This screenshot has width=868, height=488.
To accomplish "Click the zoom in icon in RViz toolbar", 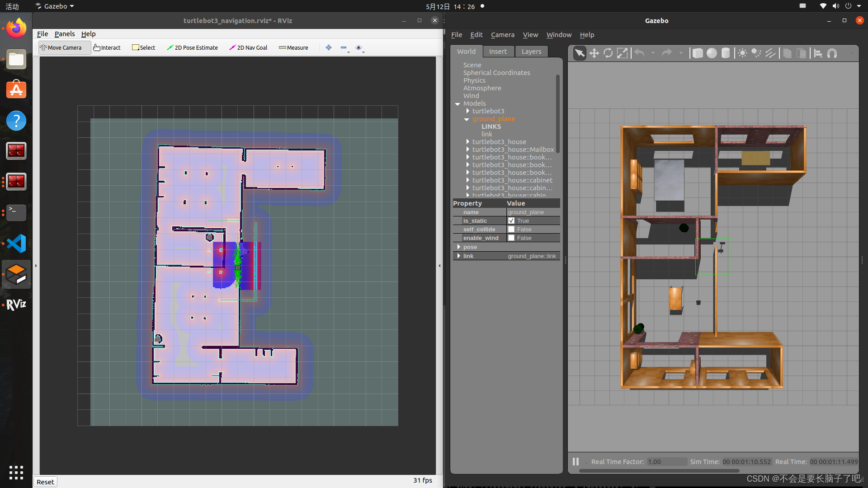I will [x=328, y=47].
